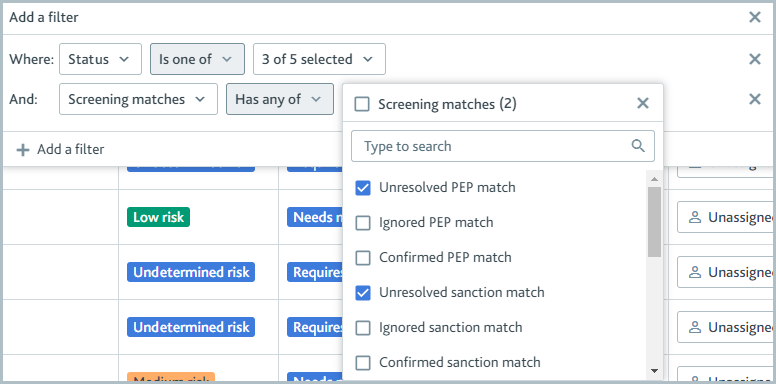Screen dimensions: 776x384
Task: Open Unassigned button in second Undetermined risk row
Action: tap(725, 327)
